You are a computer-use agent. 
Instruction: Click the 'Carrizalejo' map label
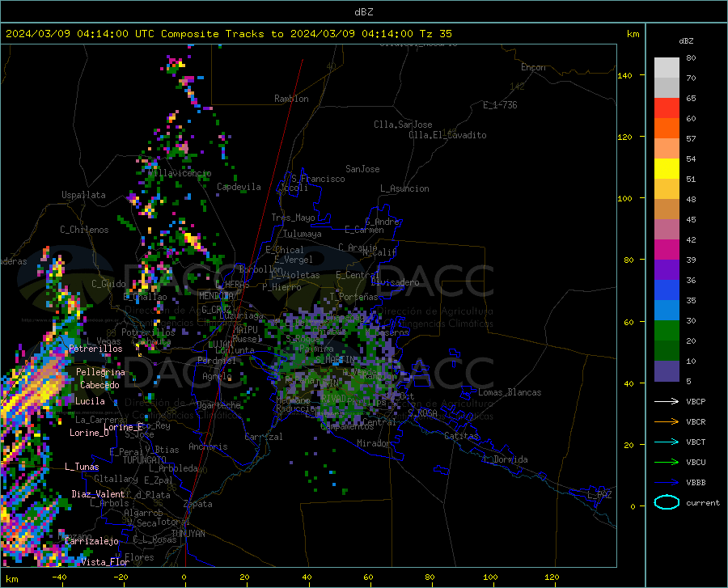click(91, 541)
